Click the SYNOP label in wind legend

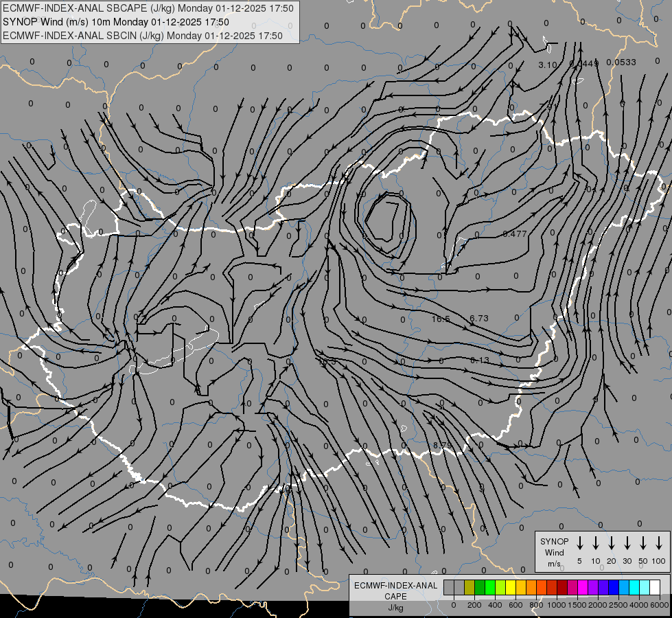pos(554,542)
